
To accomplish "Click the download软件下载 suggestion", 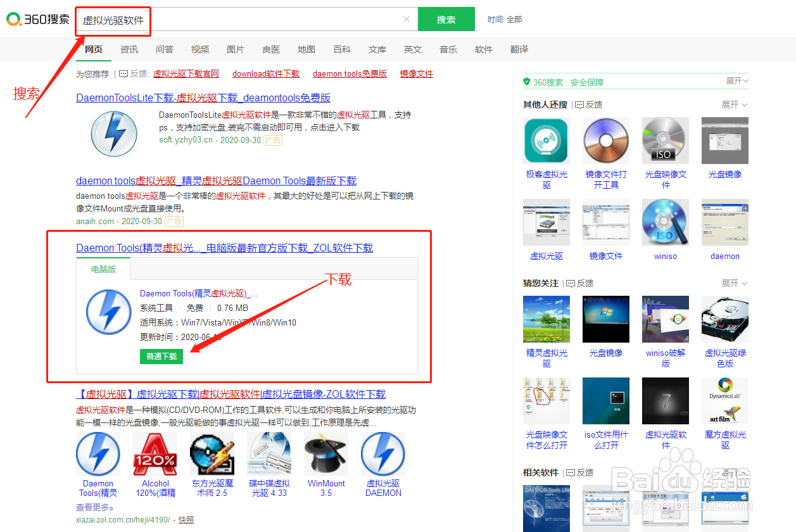I will tap(266, 74).
